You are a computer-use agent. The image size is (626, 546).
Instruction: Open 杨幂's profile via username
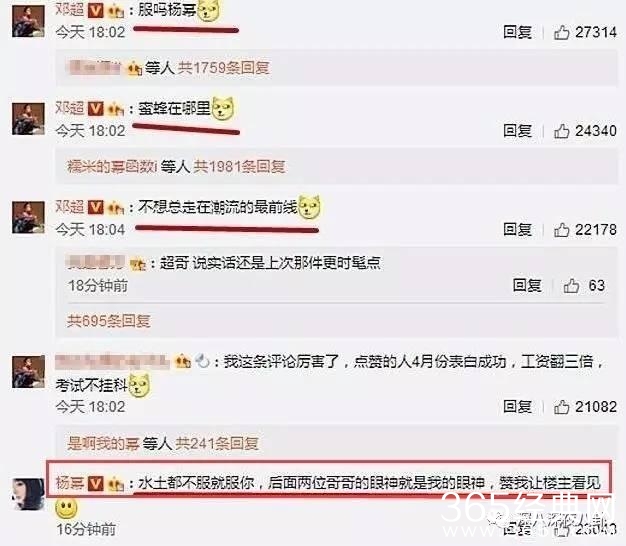(69, 483)
